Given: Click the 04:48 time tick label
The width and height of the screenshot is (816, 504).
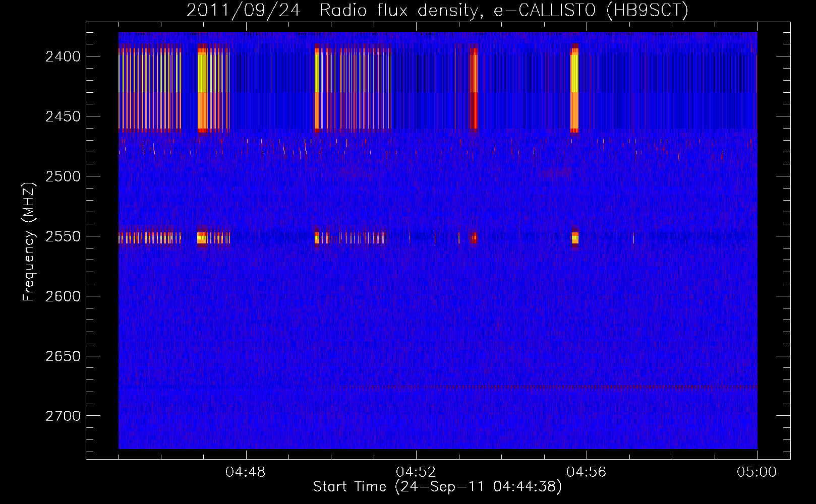Looking at the screenshot, I should tap(246, 472).
